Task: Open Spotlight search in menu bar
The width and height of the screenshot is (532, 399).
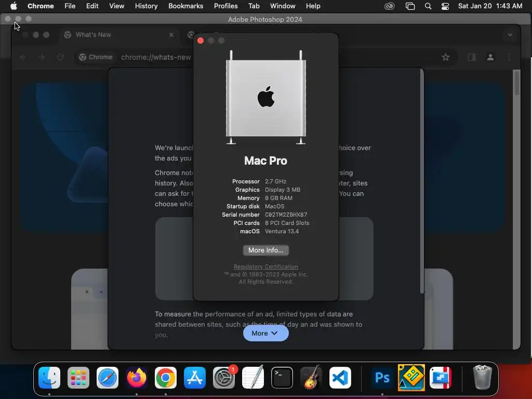Action: (x=428, y=6)
